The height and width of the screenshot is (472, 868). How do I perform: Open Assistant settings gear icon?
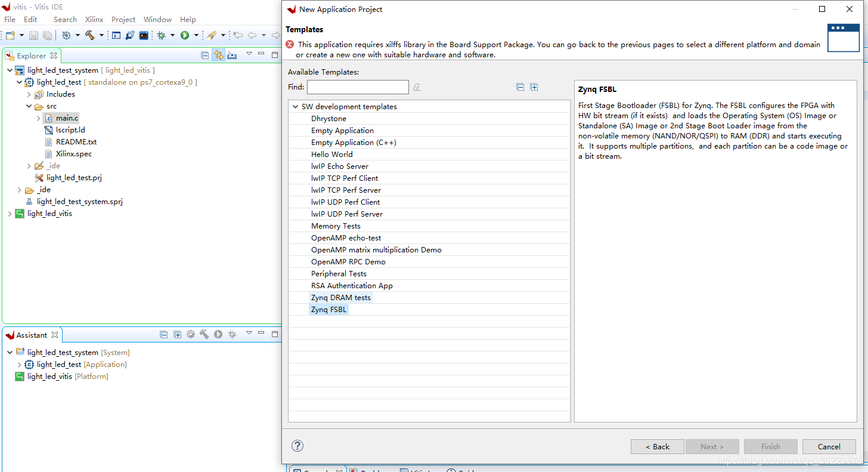(191, 335)
